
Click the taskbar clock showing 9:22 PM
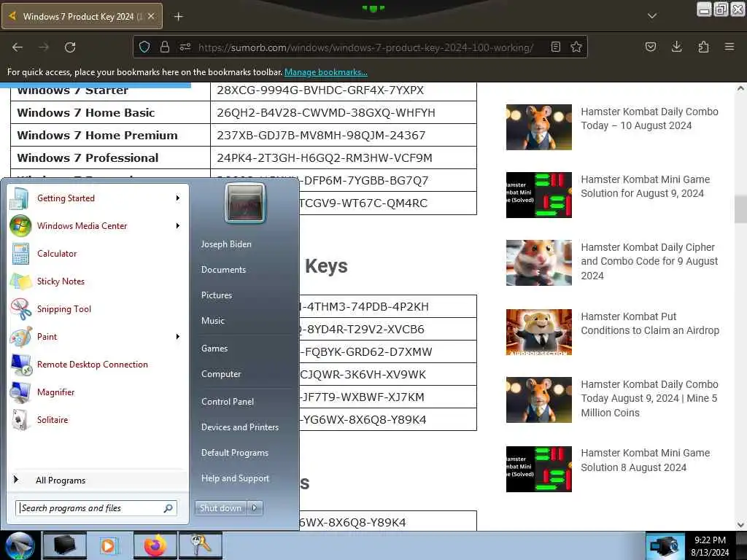pos(710,546)
